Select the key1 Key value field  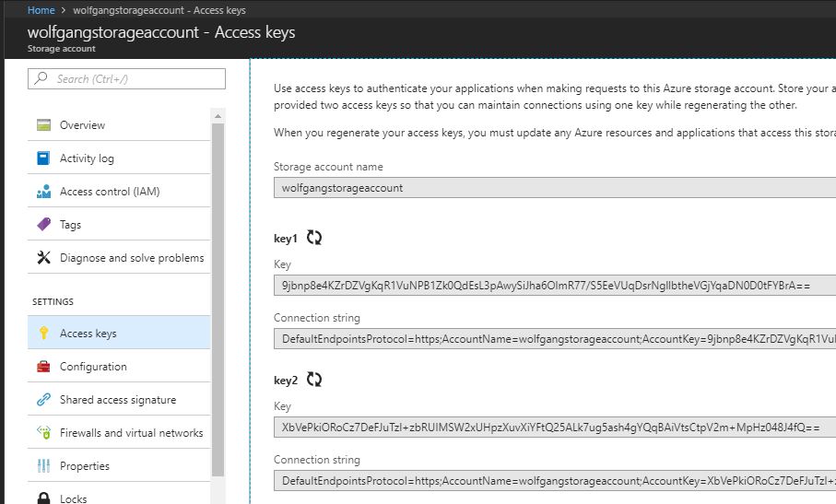555,285
